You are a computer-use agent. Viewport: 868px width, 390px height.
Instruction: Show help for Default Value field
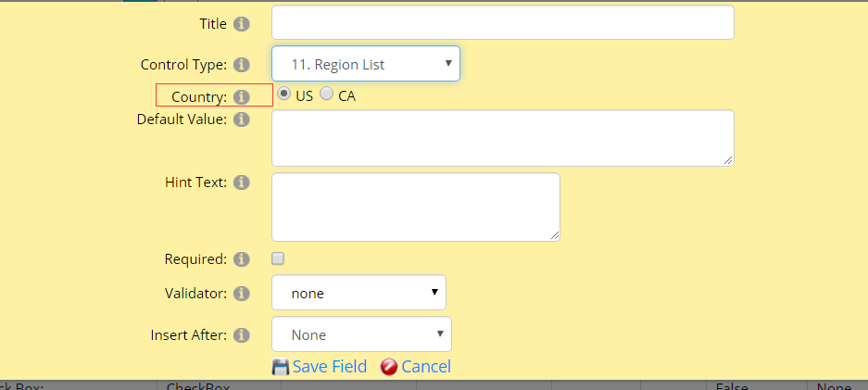click(241, 120)
